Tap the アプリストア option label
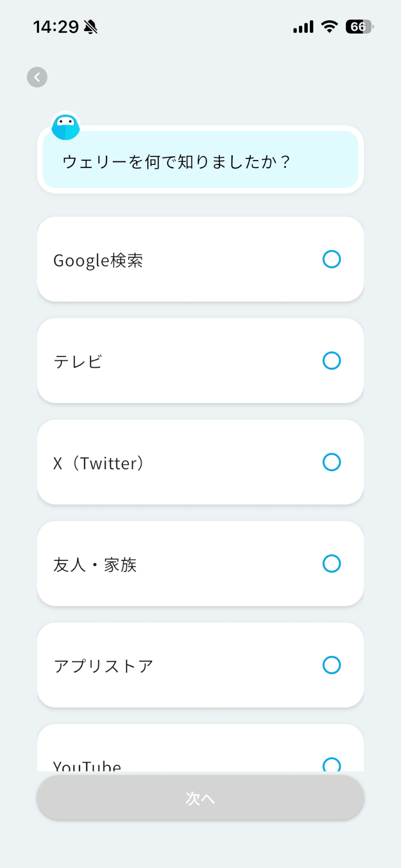Viewport: 401px width, 868px height. coord(103,666)
